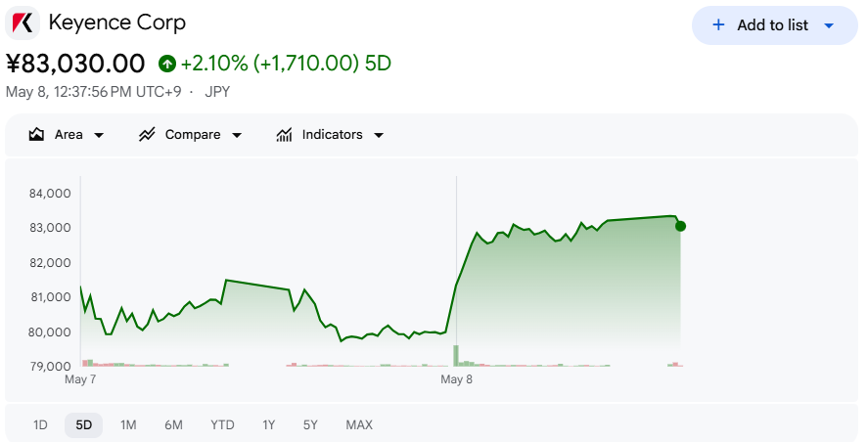Click the green up-arrow change icon
This screenshot has height=442, width=868.
point(166,64)
